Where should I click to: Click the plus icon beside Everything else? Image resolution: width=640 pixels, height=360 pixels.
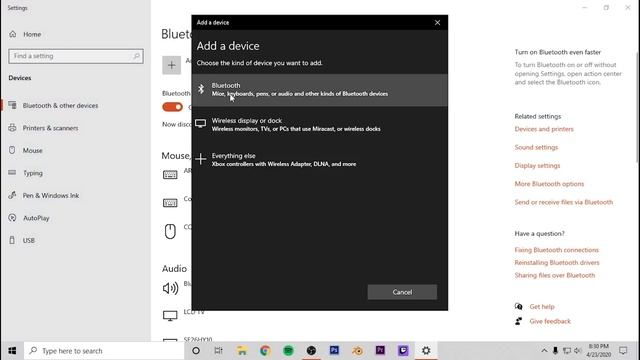[200, 158]
